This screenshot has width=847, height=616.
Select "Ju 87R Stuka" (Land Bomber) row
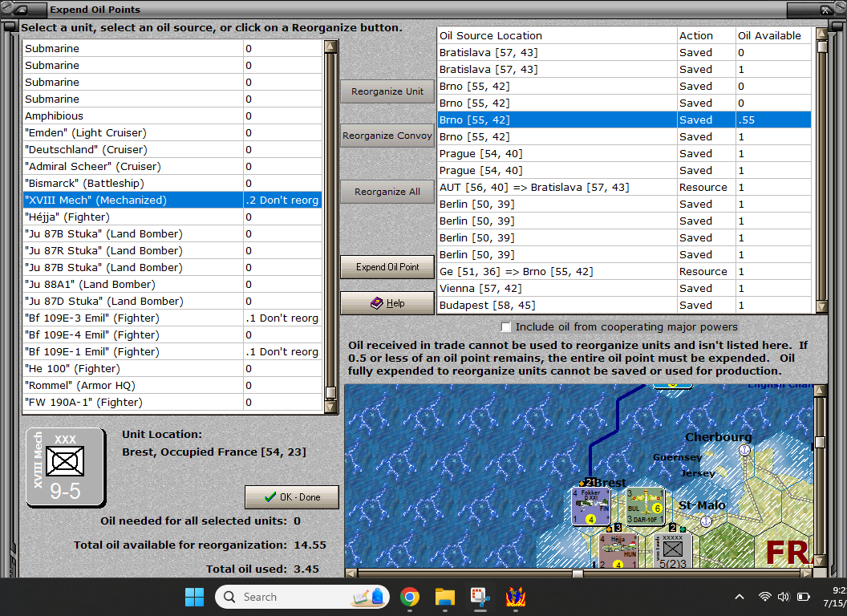(x=173, y=251)
